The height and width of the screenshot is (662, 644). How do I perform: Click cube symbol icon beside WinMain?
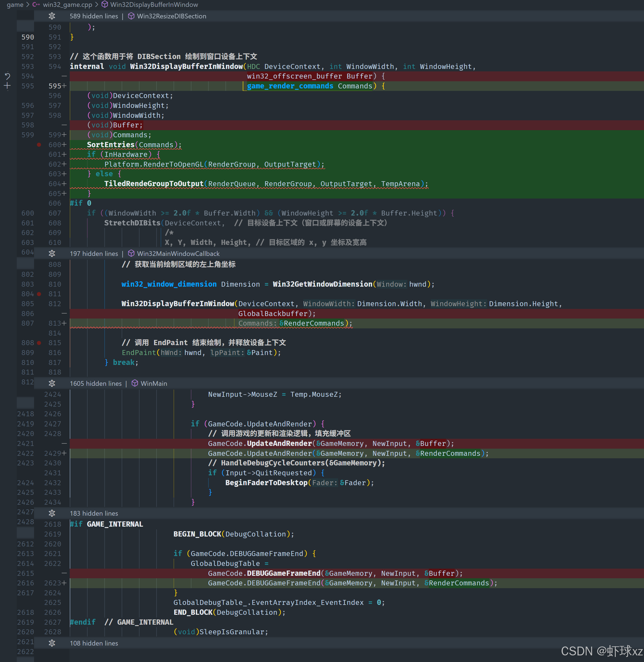(135, 383)
